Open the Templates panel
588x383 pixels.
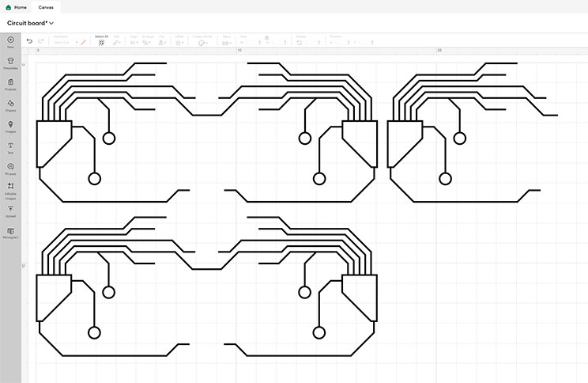tap(10, 63)
